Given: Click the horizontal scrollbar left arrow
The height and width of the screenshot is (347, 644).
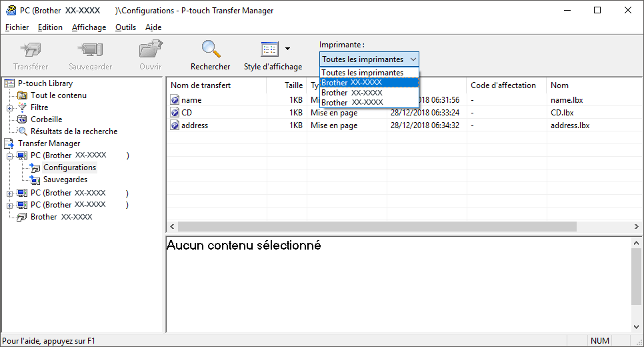Looking at the screenshot, I should point(172,226).
